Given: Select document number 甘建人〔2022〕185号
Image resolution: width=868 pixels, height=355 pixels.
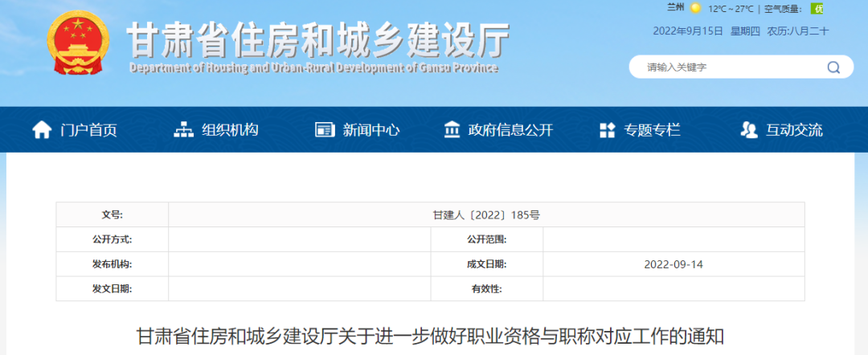Looking at the screenshot, I should (x=486, y=215).
